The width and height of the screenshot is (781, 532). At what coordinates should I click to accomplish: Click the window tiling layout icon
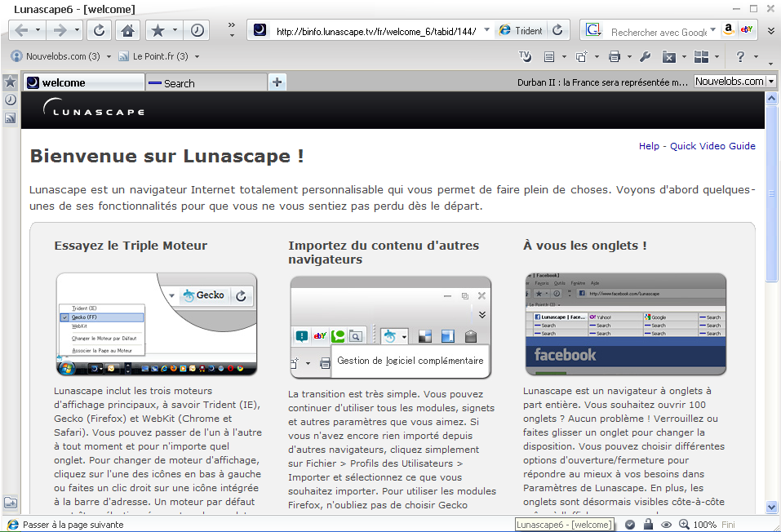[701, 57]
